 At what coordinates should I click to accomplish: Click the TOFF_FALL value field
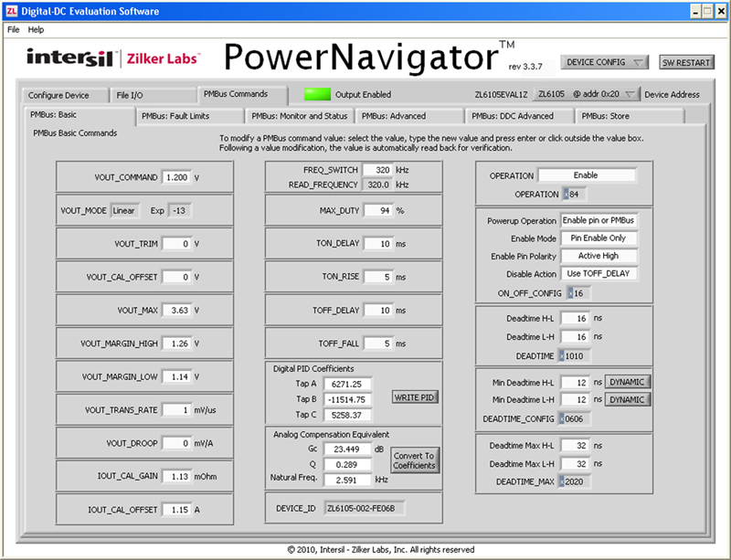click(377, 343)
